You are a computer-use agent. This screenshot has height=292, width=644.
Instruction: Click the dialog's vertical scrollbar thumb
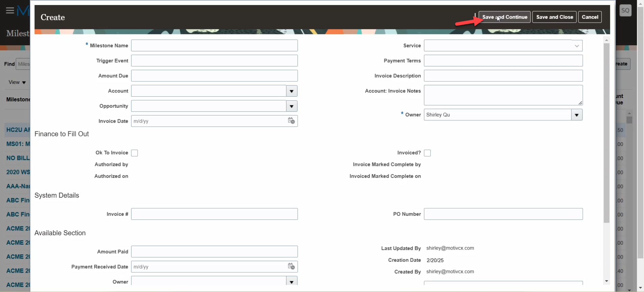tap(606, 133)
